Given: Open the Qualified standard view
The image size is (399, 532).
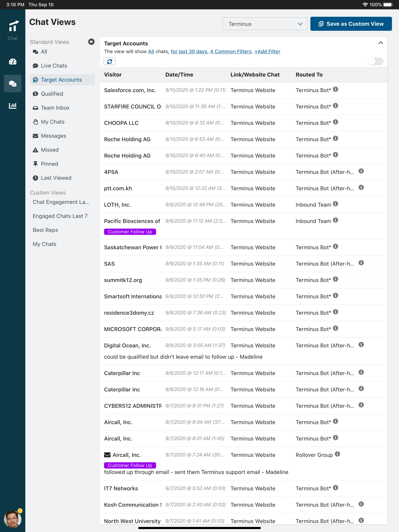Looking at the screenshot, I should click(52, 94).
